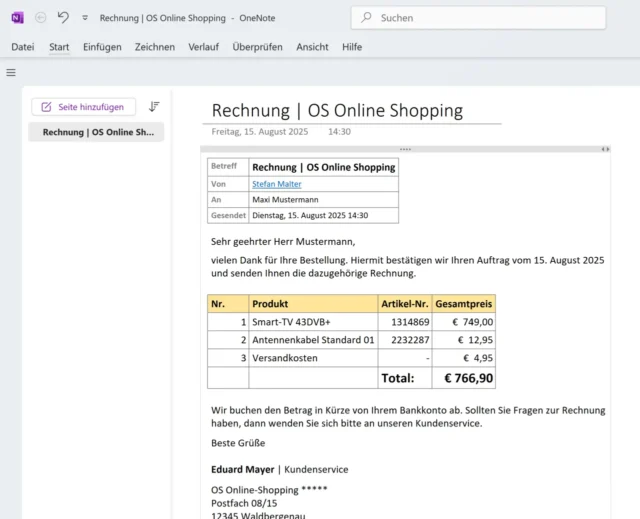Click the note container resize arrows
Screen dimensions: 640x519
605,149
